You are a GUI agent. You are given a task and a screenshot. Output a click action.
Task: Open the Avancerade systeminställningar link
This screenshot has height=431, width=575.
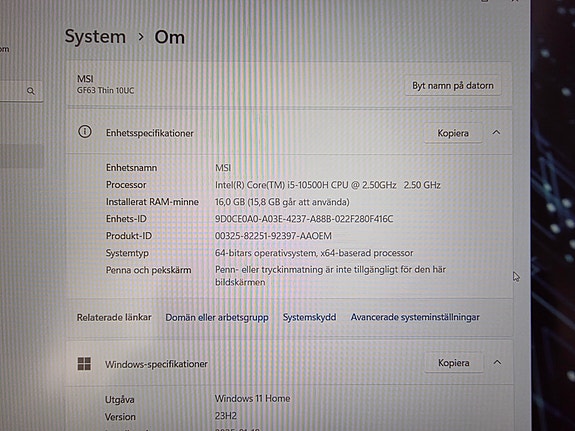[415, 317]
